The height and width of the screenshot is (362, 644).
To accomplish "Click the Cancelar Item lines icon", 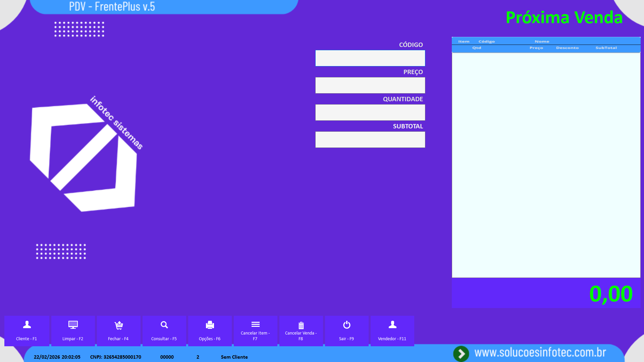I will point(255,324).
